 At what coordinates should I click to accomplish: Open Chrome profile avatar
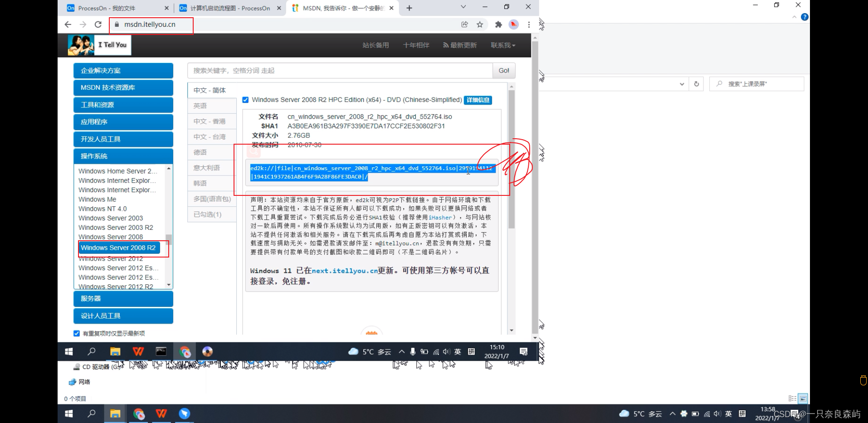513,24
